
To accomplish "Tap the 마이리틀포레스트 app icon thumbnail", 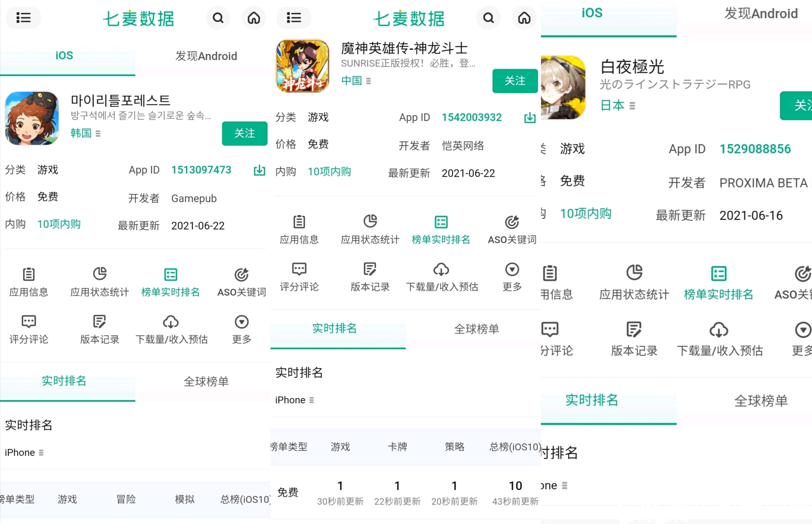I will [32, 118].
